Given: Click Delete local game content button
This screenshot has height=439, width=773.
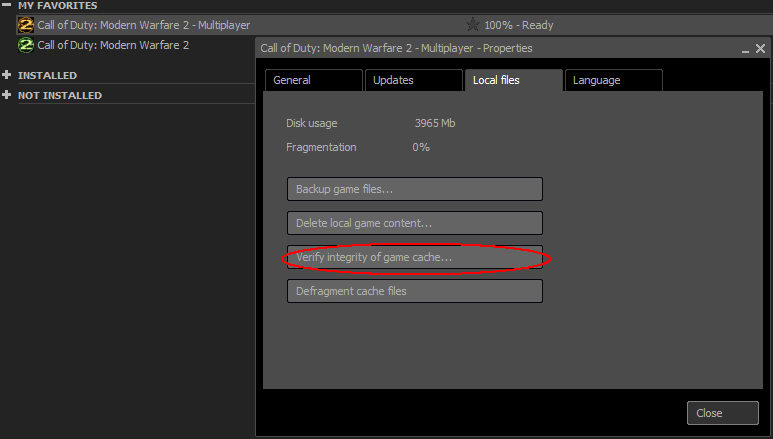Looking at the screenshot, I should point(415,223).
